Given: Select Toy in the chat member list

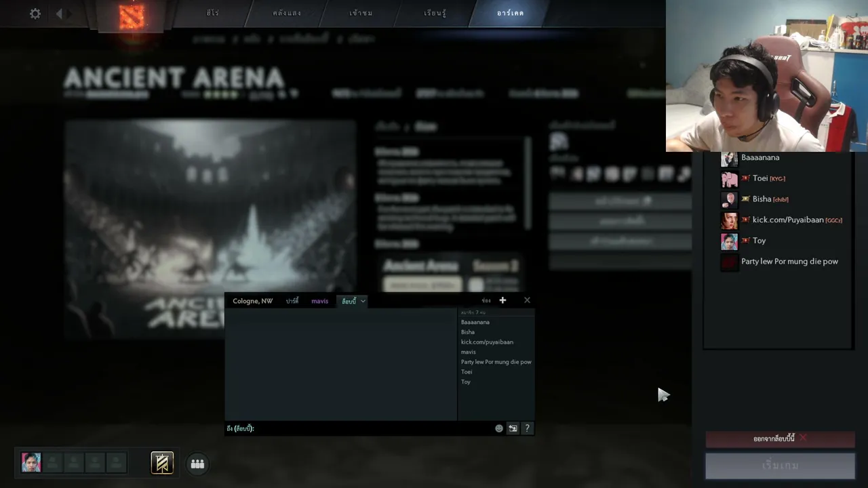Looking at the screenshot, I should [466, 382].
